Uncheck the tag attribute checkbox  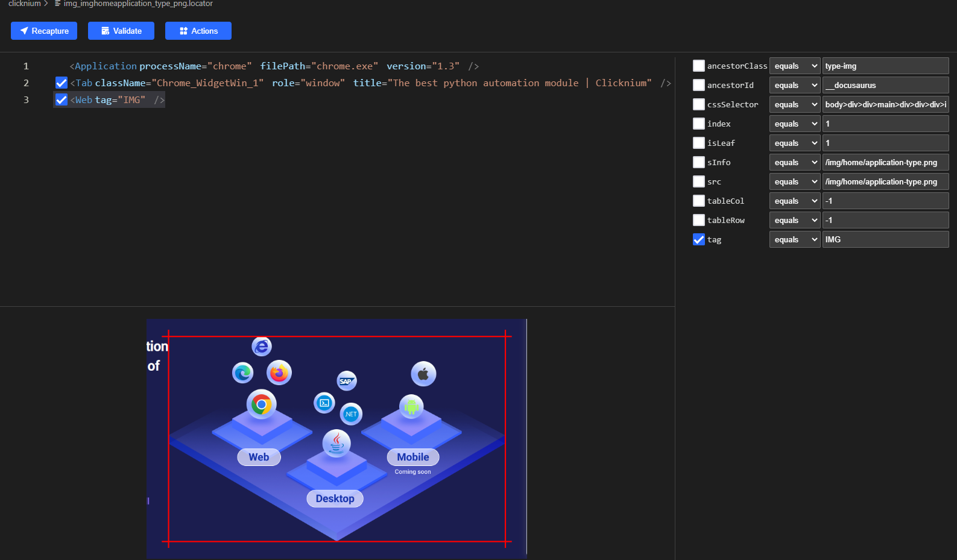[699, 239]
